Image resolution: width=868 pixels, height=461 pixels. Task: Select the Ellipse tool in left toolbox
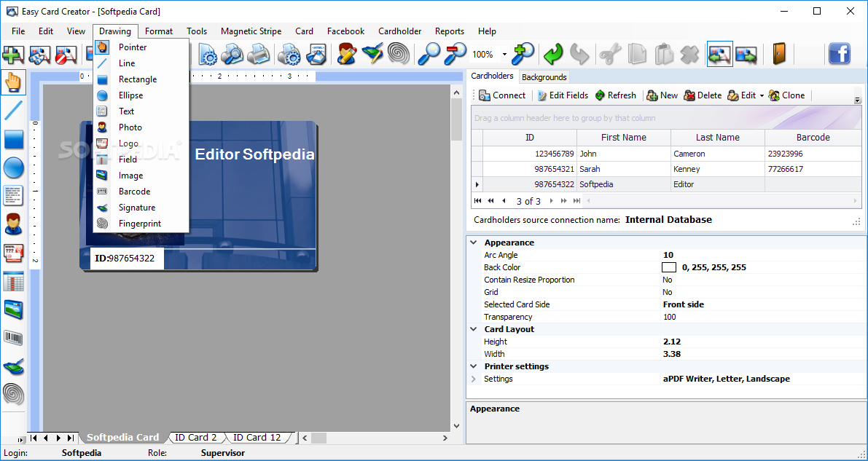14,167
